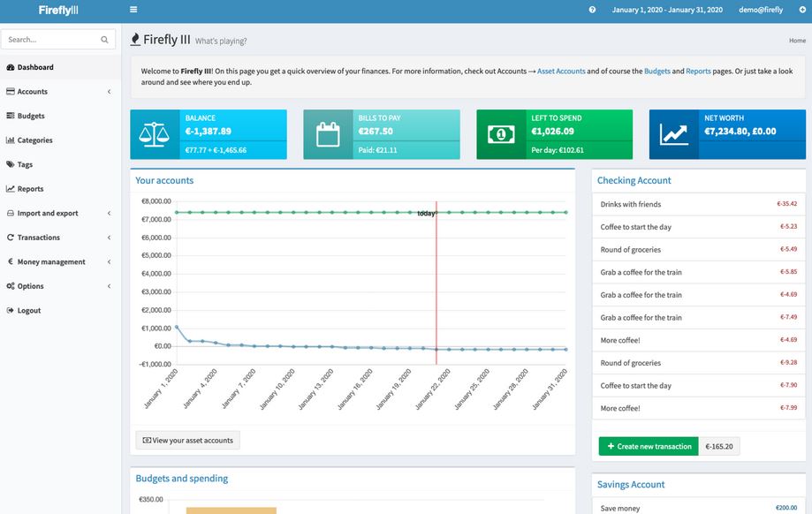Click the Reports line chart icon
Screen dimensions: 812x514
[x=11, y=189]
